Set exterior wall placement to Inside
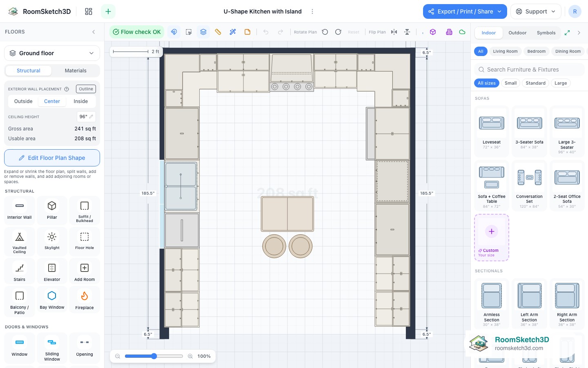The width and height of the screenshot is (588, 368). click(x=81, y=101)
